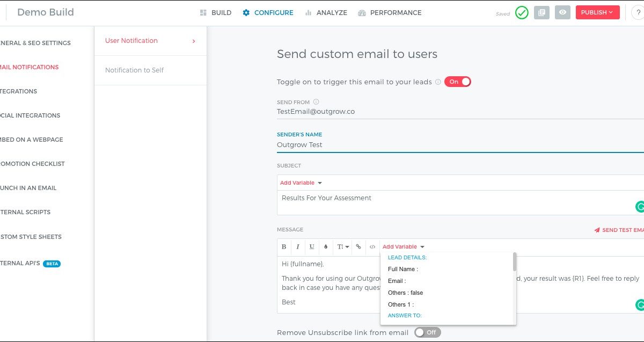Open the text color droplet icon
Viewport: 644px width, 342px height.
(326, 247)
